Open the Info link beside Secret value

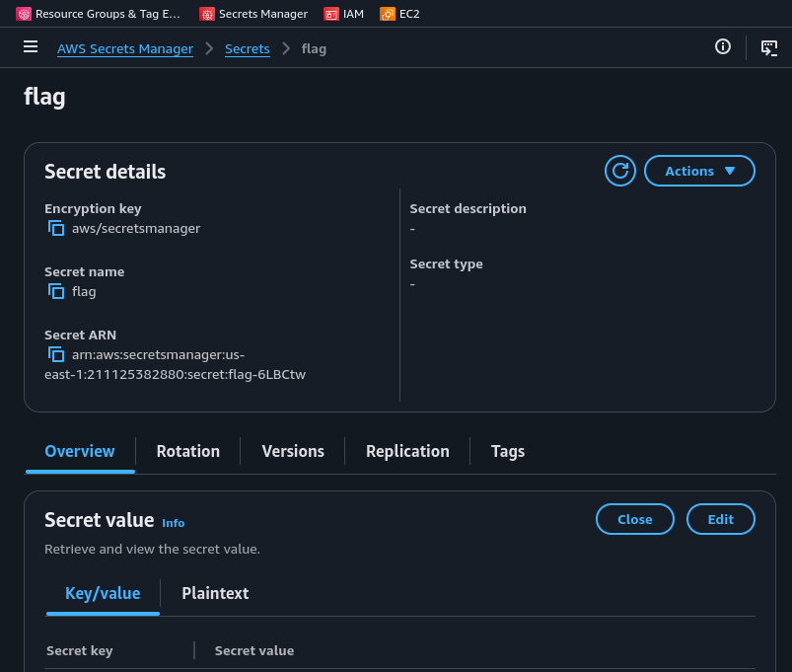[x=173, y=523]
